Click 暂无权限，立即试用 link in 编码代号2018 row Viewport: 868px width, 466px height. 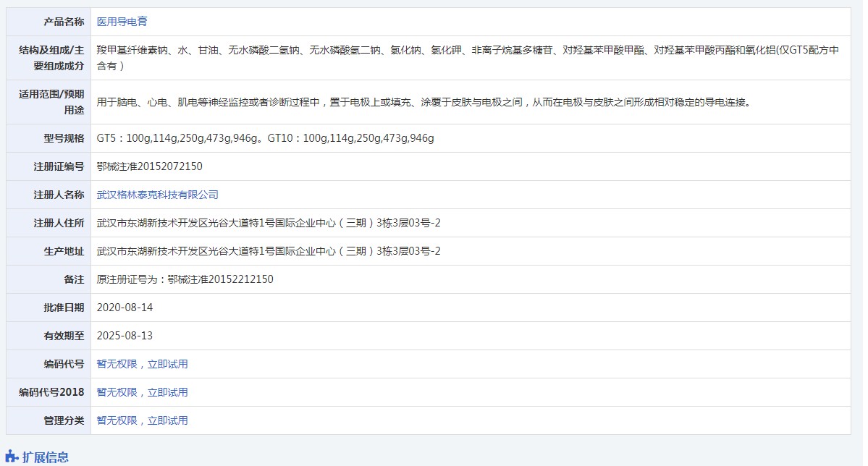143,392
